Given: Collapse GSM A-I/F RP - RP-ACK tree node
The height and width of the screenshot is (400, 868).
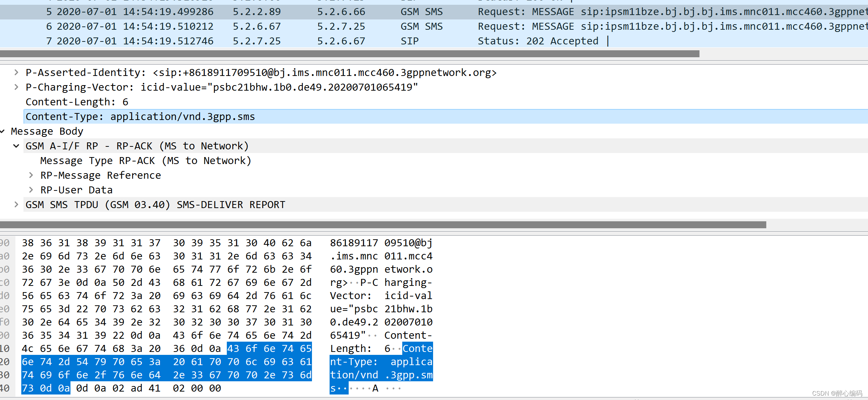Looking at the screenshot, I should [x=16, y=146].
